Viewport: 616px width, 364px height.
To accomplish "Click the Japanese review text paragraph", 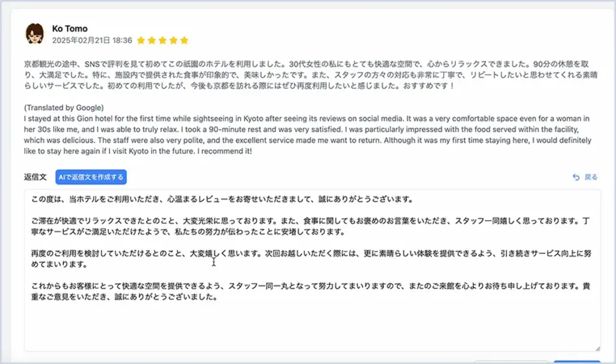I will click(311, 74).
